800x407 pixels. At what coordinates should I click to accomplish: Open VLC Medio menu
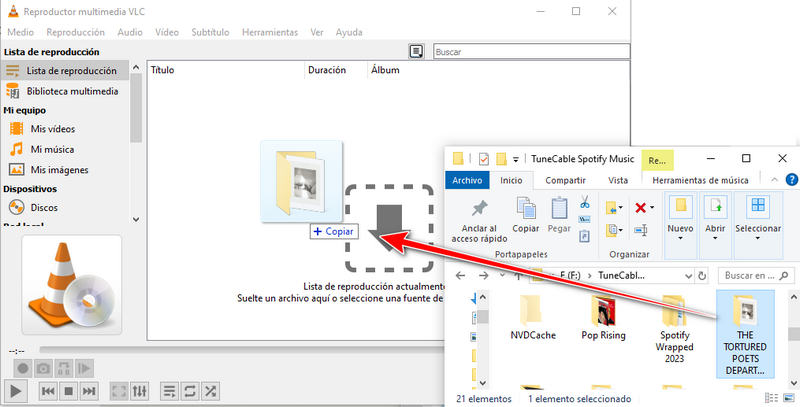point(20,32)
